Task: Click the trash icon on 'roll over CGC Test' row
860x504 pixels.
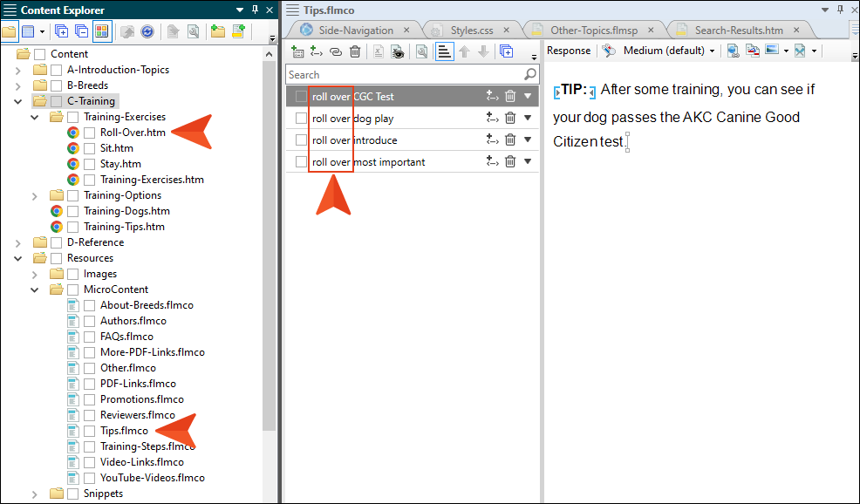Action: [x=510, y=96]
